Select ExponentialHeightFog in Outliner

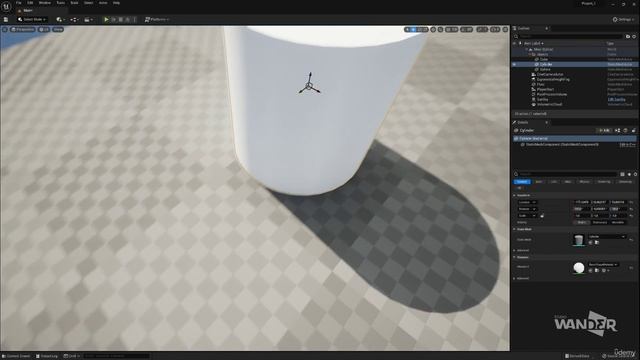553,79
